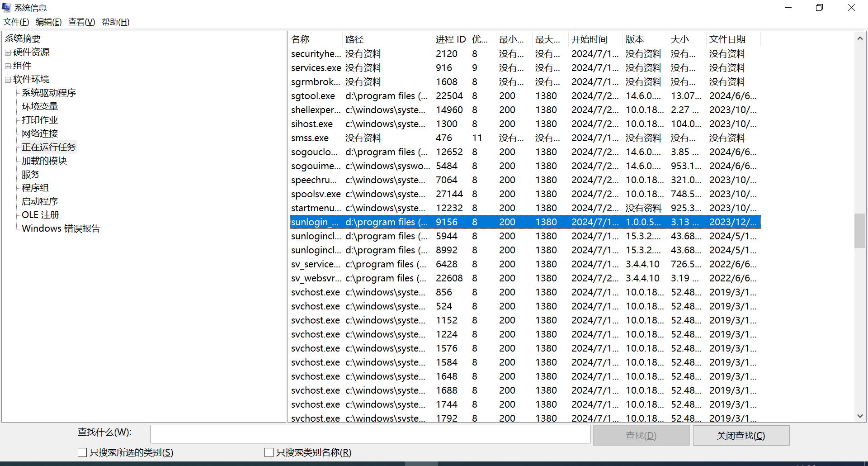The width and height of the screenshot is (868, 466).
Task: Select the smss.exe row
Action: click(x=525, y=138)
